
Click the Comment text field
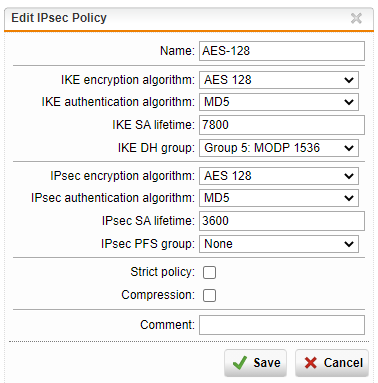click(282, 325)
